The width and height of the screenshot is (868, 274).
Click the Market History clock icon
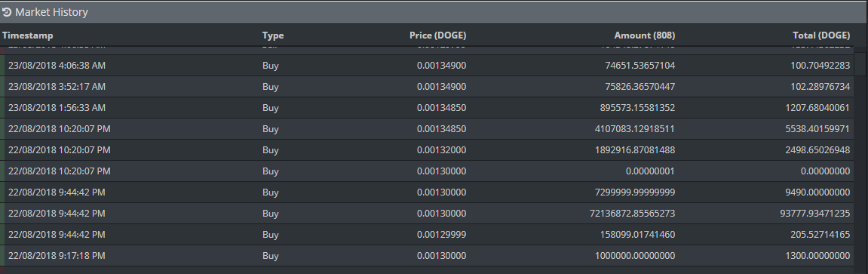(x=7, y=11)
